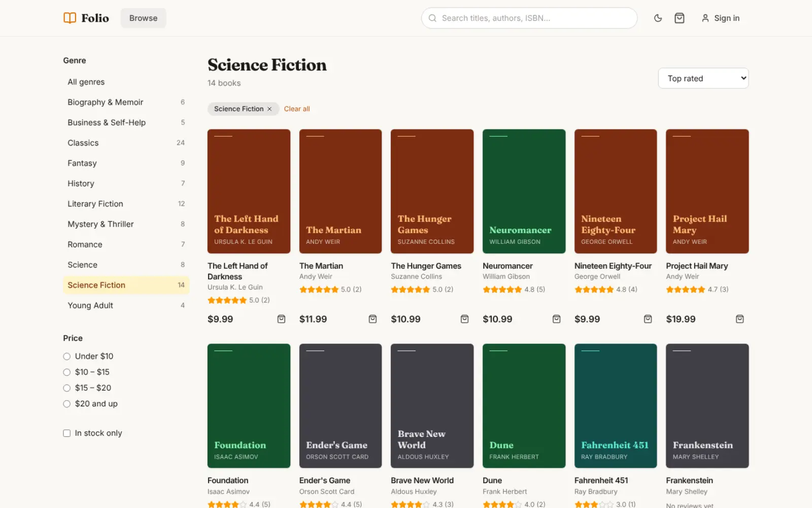Filter by Mystery & Thriller genre
Viewport: 812px width, 508px height.
click(x=126, y=224)
